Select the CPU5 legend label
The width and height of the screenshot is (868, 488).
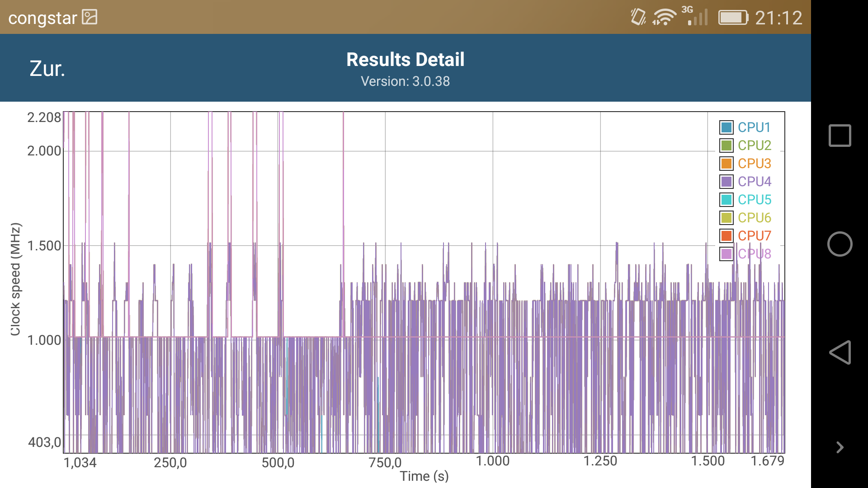pos(754,200)
